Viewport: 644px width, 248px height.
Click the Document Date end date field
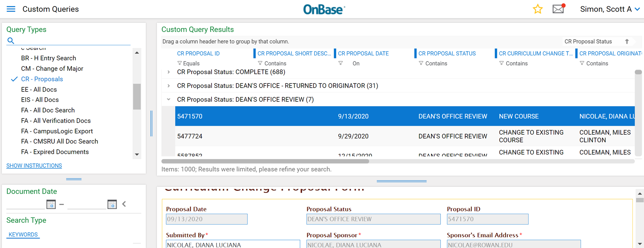point(87,204)
